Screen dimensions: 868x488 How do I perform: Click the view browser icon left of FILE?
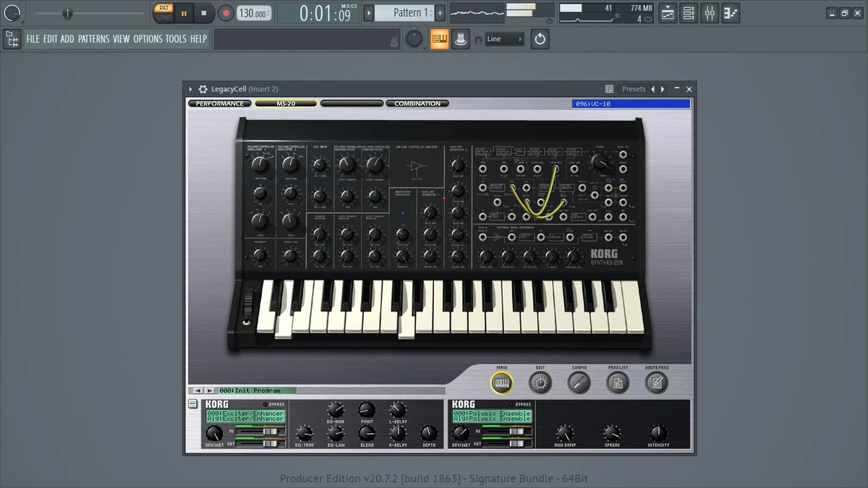click(12, 39)
